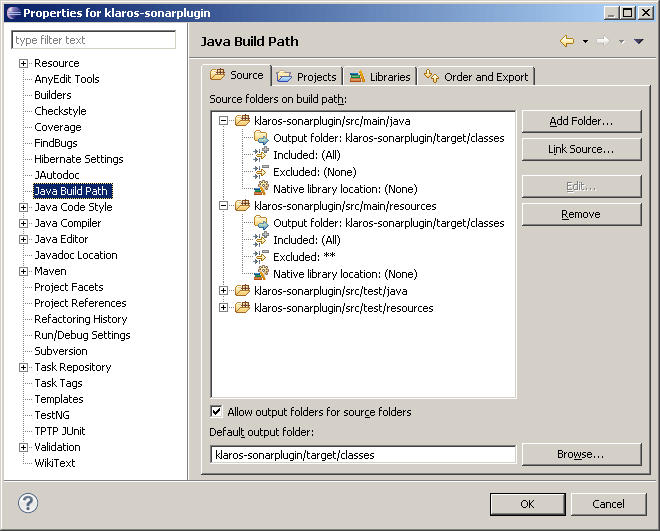This screenshot has width=660, height=531.
Task: Select AnyEdit Tools in the sidebar
Action: pos(67,79)
